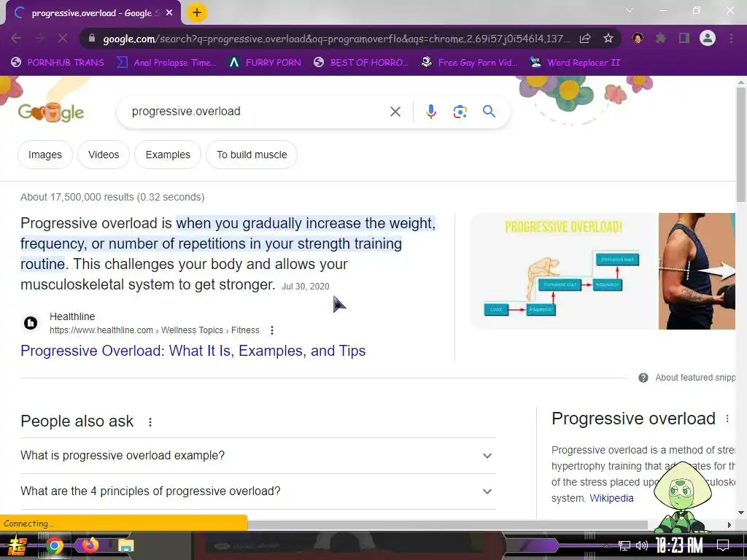Open Firefox from the taskbar
Viewport: 747px width, 560px height.
click(x=90, y=545)
